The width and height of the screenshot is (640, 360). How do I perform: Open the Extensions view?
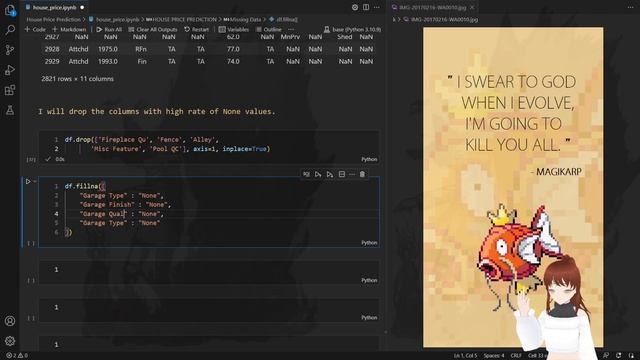click(x=10, y=90)
